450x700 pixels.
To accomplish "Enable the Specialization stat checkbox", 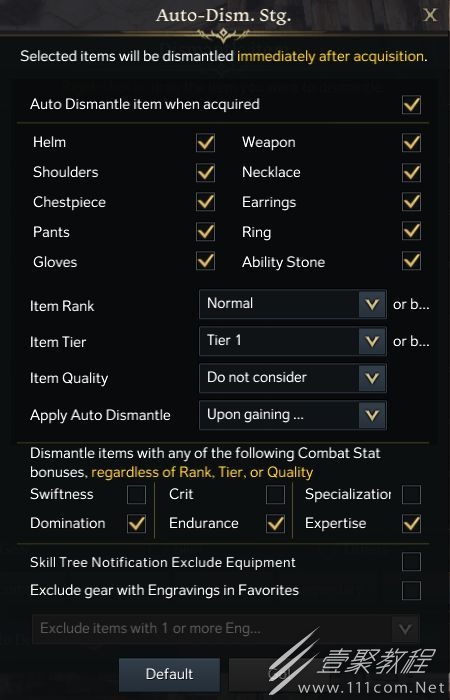I will click(x=411, y=495).
